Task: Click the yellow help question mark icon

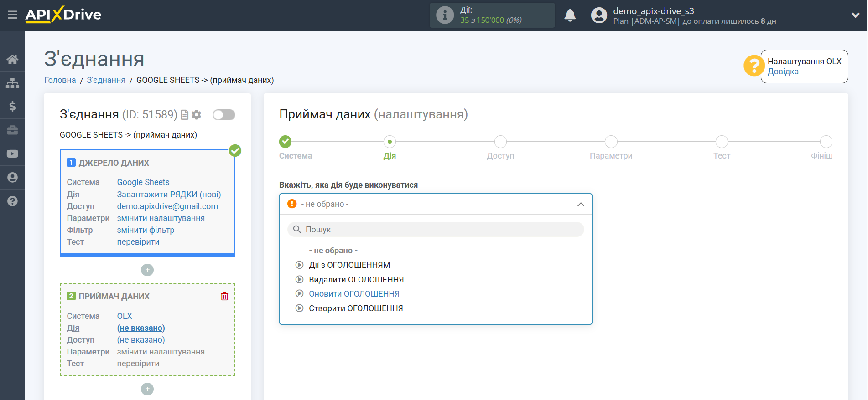Action: pos(754,66)
